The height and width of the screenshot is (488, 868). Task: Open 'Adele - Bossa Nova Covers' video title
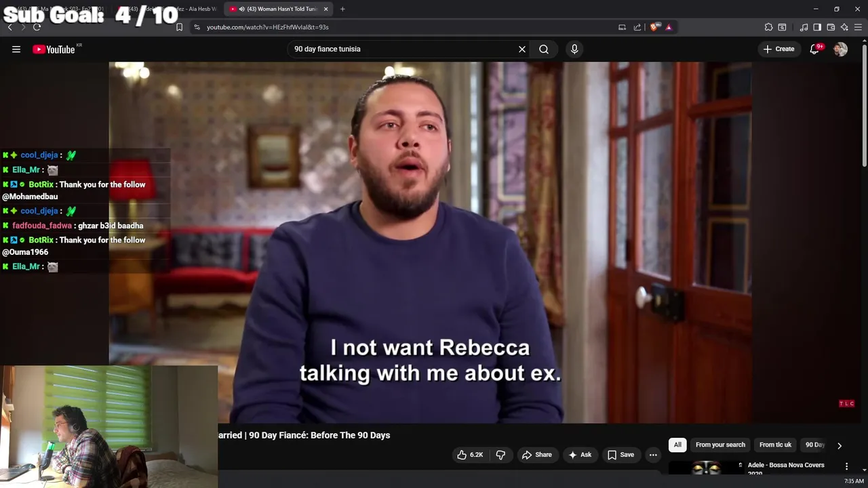786,466
